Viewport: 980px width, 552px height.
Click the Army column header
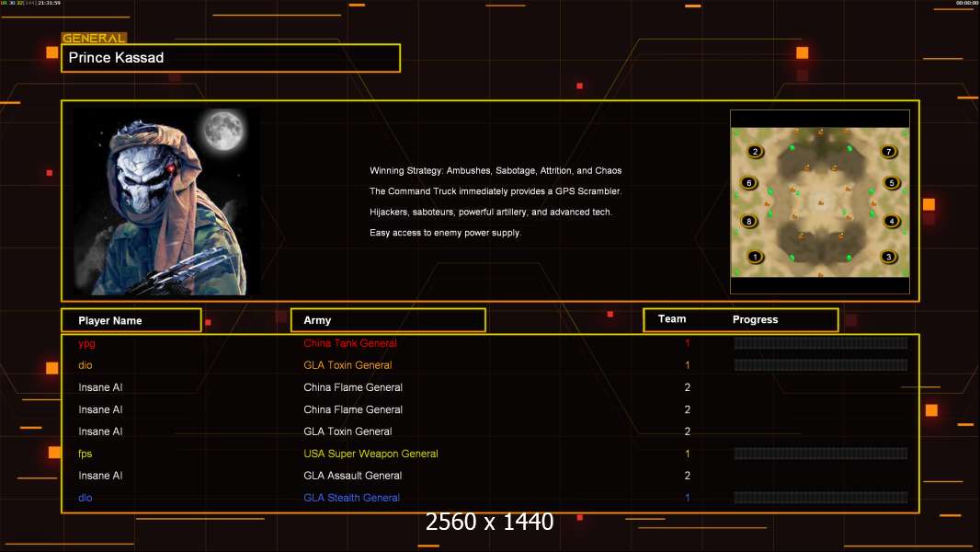pos(388,320)
